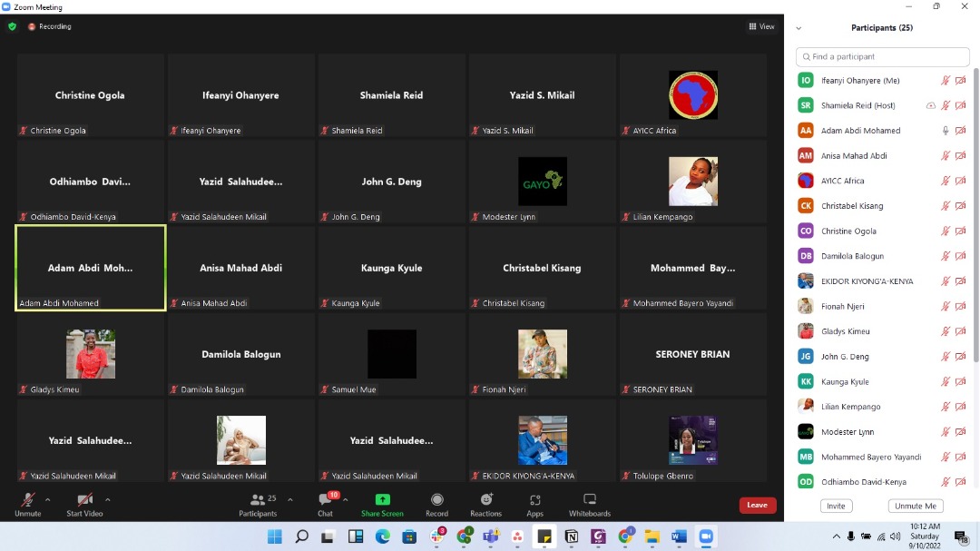Open Word from the taskbar

679,536
